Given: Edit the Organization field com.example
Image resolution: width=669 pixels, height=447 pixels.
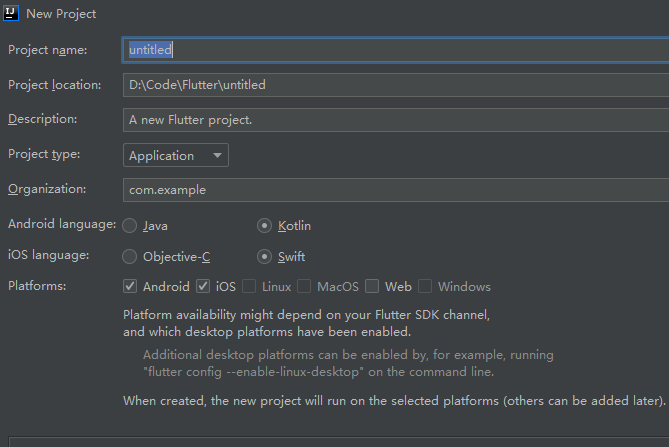Looking at the screenshot, I should pos(396,190).
